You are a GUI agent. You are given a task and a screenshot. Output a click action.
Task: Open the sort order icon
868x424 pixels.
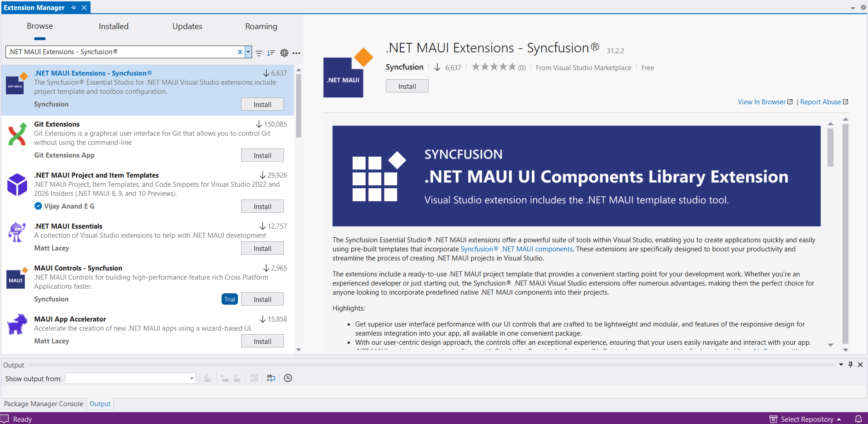click(271, 53)
